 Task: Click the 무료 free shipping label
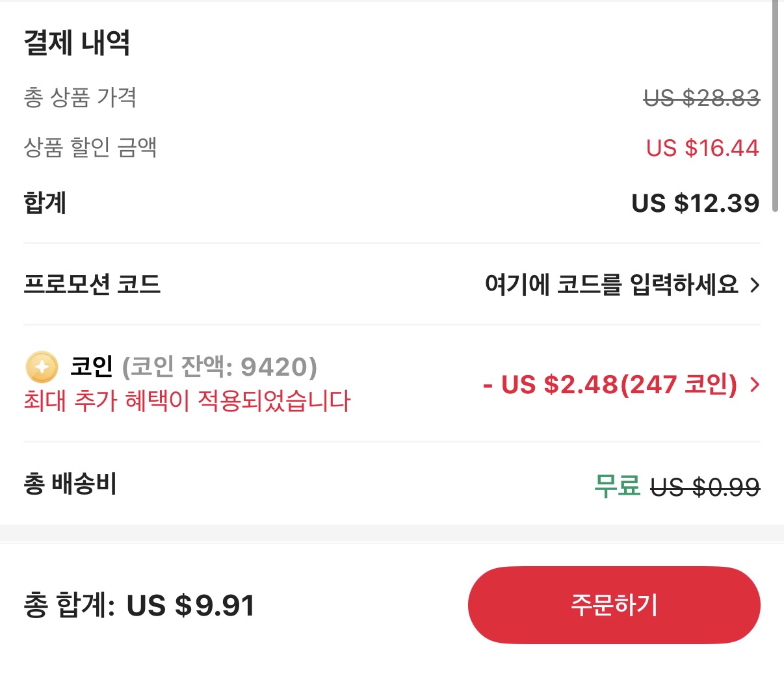[x=617, y=484]
